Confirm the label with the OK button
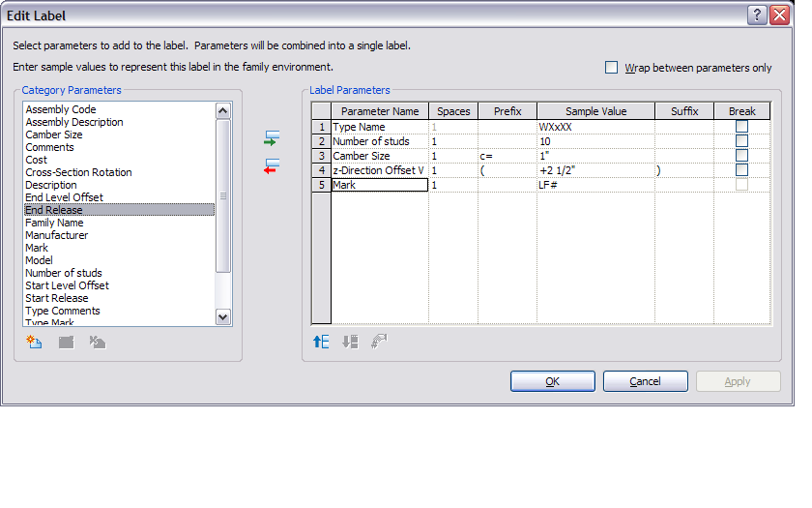 pyautogui.click(x=553, y=381)
